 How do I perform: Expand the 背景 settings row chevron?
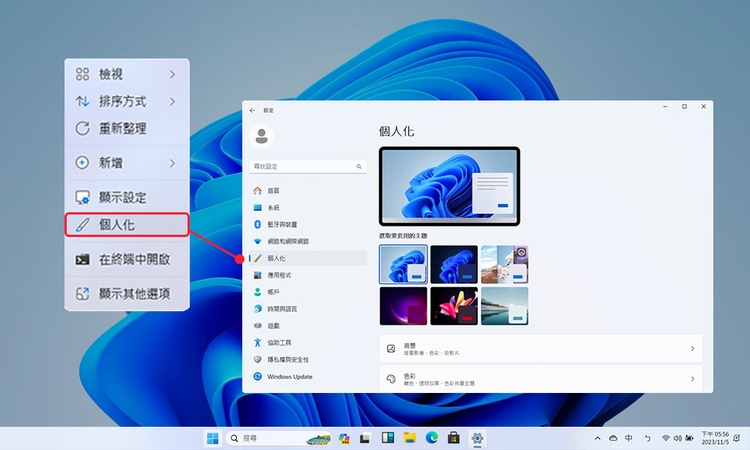pyautogui.click(x=692, y=349)
